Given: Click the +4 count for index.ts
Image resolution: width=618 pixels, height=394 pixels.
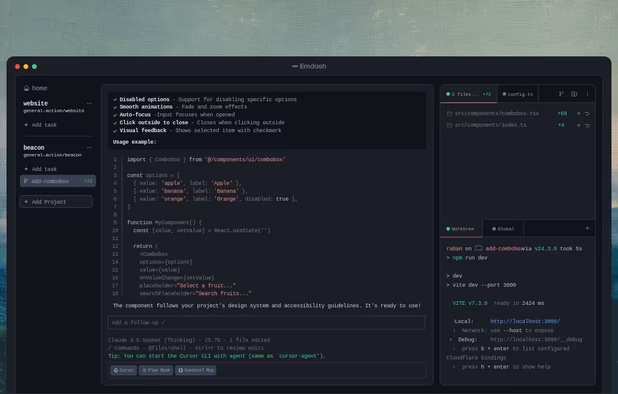Looking at the screenshot, I should click(561, 125).
